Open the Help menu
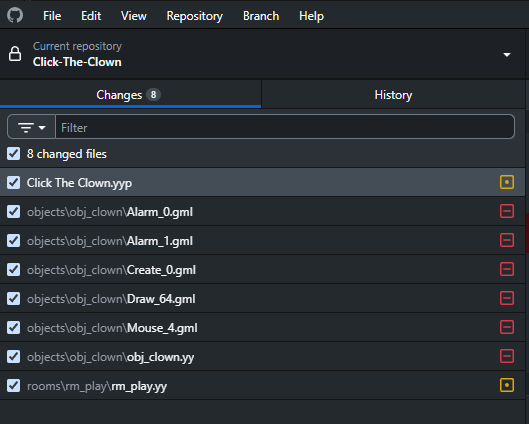Viewport: 529px width, 424px height. pyautogui.click(x=311, y=16)
